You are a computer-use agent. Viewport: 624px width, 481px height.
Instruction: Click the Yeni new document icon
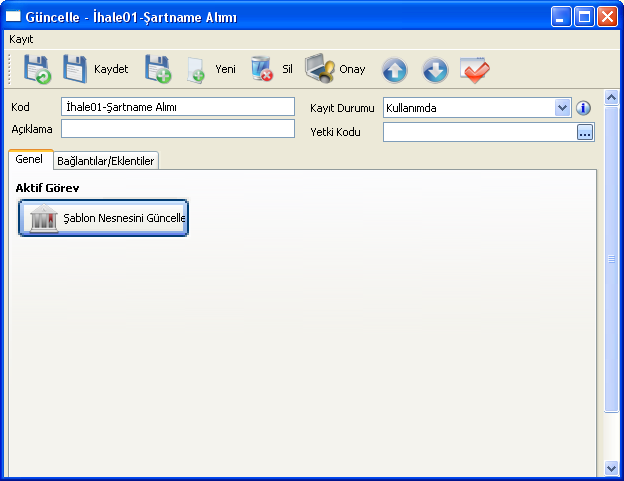196,70
